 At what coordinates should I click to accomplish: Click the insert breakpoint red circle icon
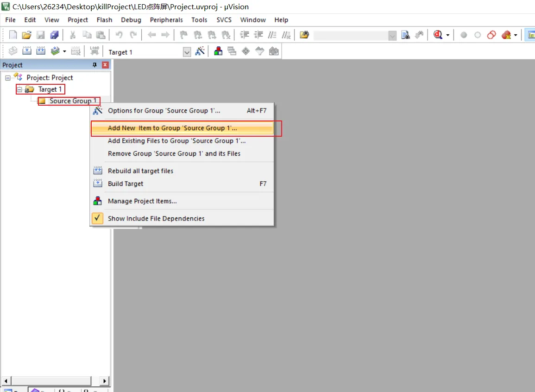click(x=463, y=35)
